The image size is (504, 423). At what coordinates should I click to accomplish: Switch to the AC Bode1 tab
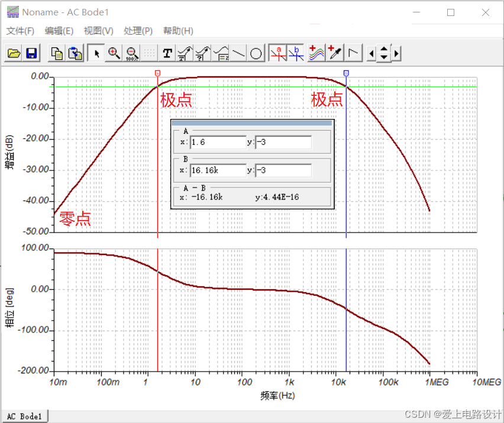pyautogui.click(x=24, y=416)
